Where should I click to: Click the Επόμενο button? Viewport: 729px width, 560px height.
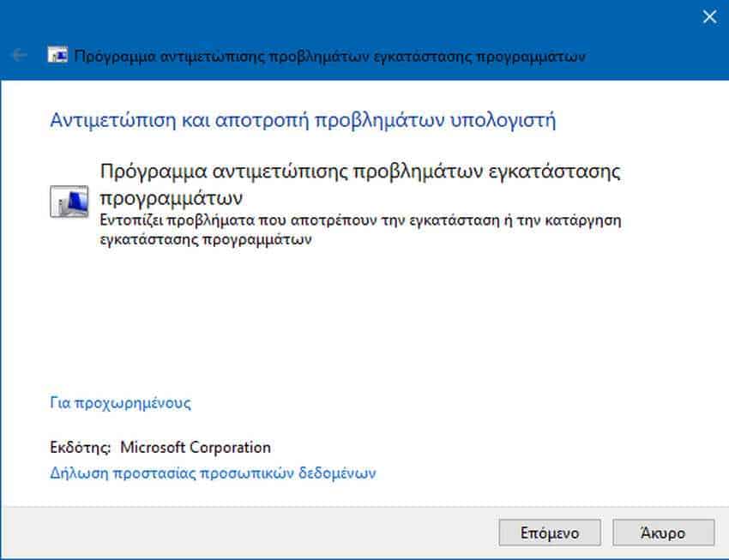point(550,533)
